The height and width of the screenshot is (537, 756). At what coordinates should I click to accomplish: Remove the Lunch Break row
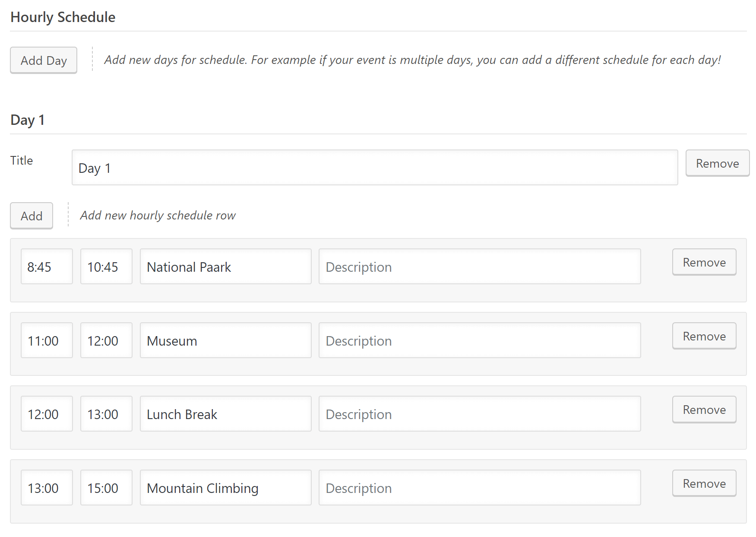[x=704, y=410]
